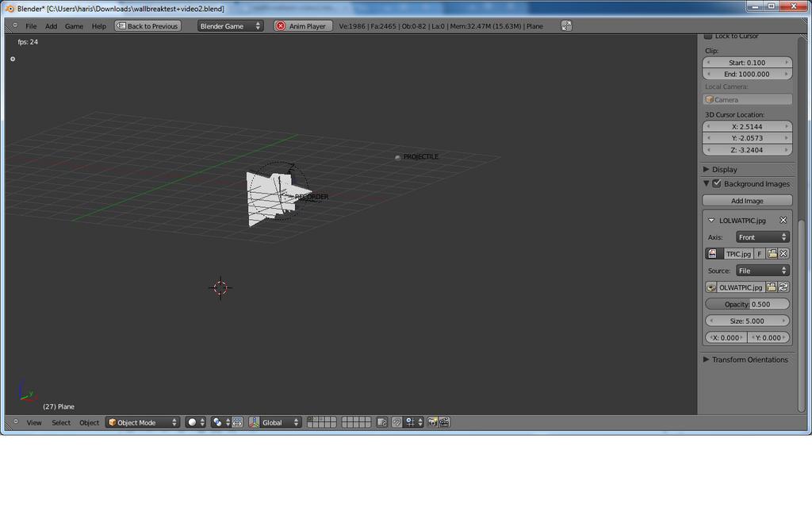Click the browse image datablock icon
This screenshot has height=519, width=812.
click(714, 253)
